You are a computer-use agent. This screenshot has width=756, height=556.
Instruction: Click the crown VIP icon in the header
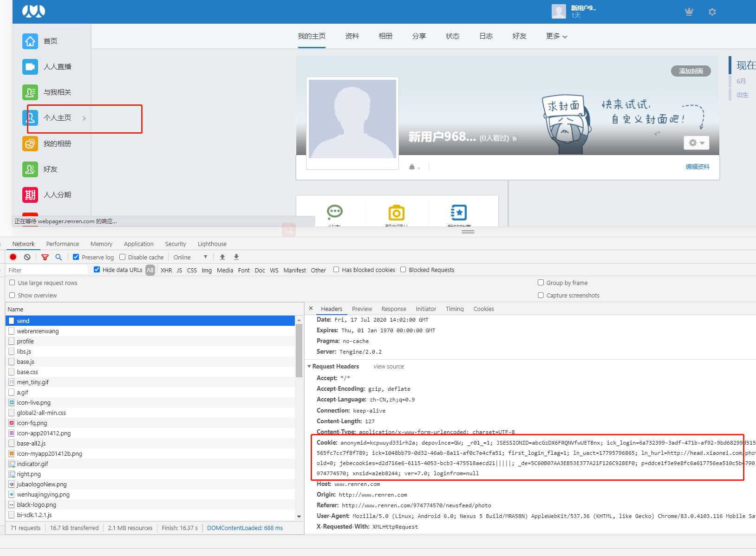tap(689, 12)
